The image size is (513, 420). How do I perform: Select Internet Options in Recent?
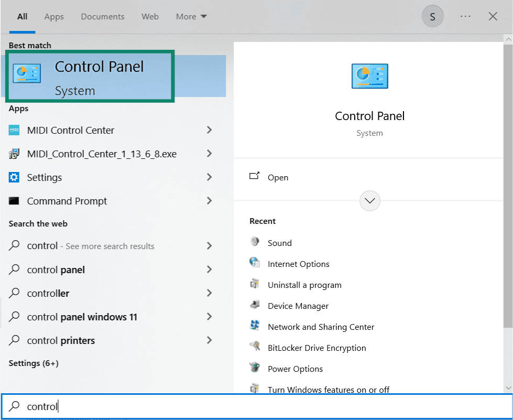[298, 264]
